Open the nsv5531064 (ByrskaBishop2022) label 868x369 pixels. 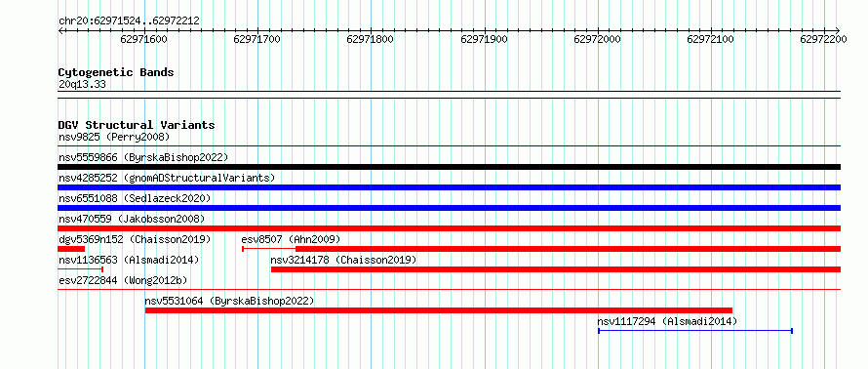229,301
